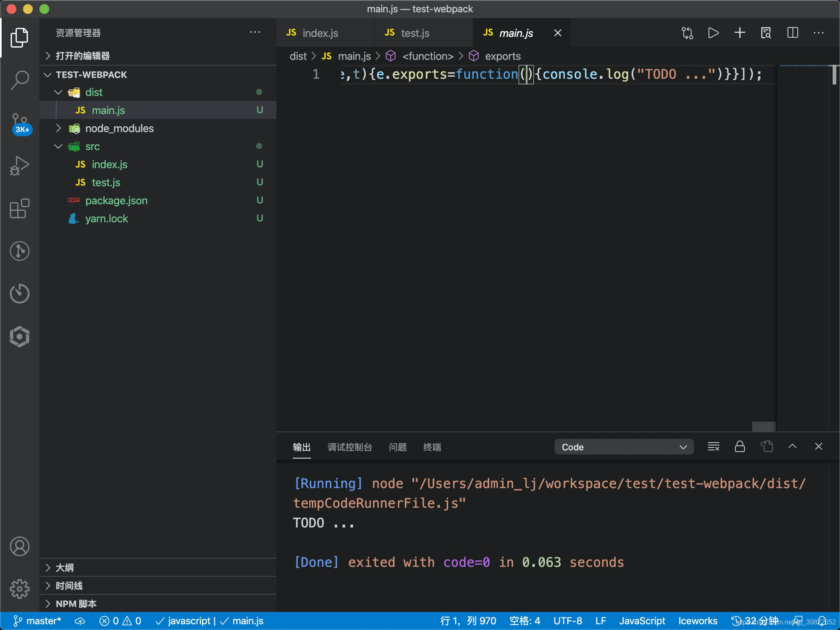Open test.js in the file tree
The image size is (840, 630).
158,183
